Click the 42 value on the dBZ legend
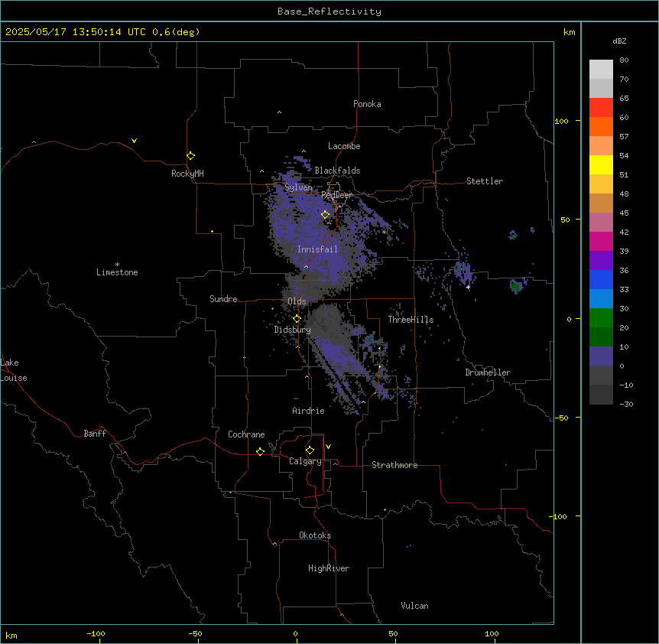This screenshot has width=659, height=644. [624, 232]
